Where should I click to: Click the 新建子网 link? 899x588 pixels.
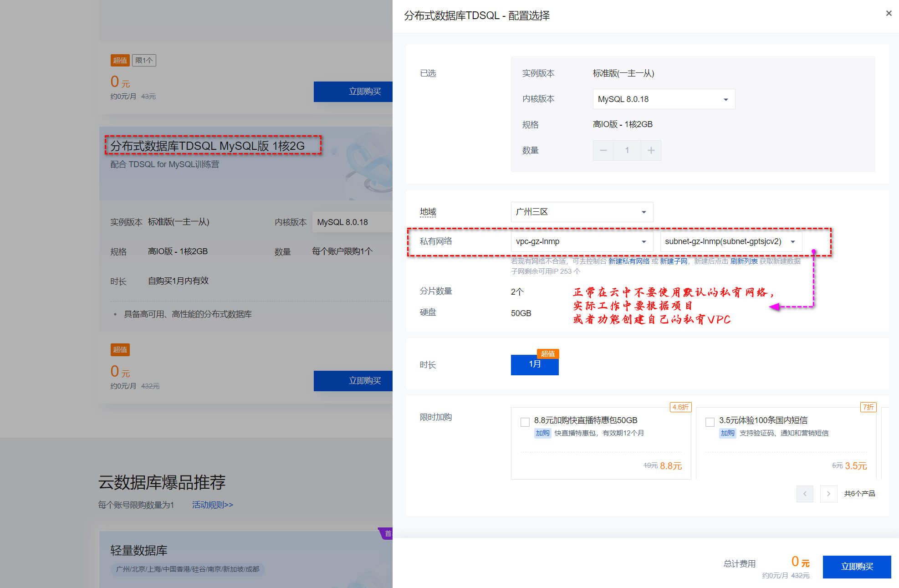[x=673, y=261]
